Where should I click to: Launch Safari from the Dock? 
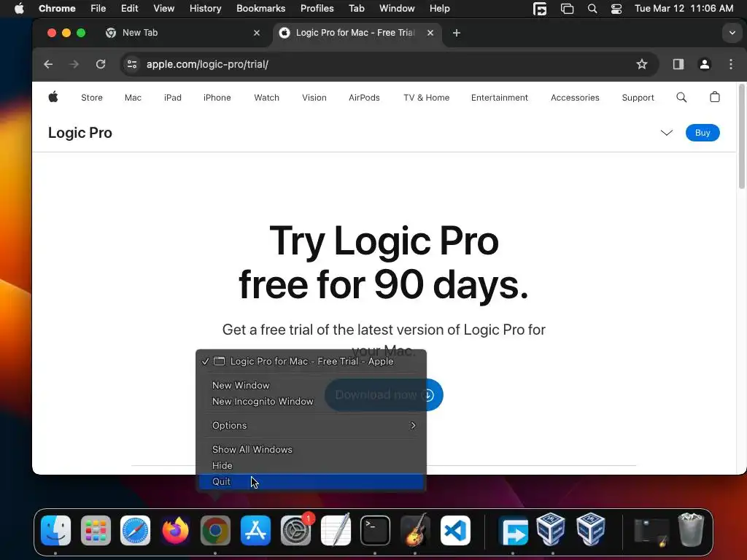[x=135, y=531]
